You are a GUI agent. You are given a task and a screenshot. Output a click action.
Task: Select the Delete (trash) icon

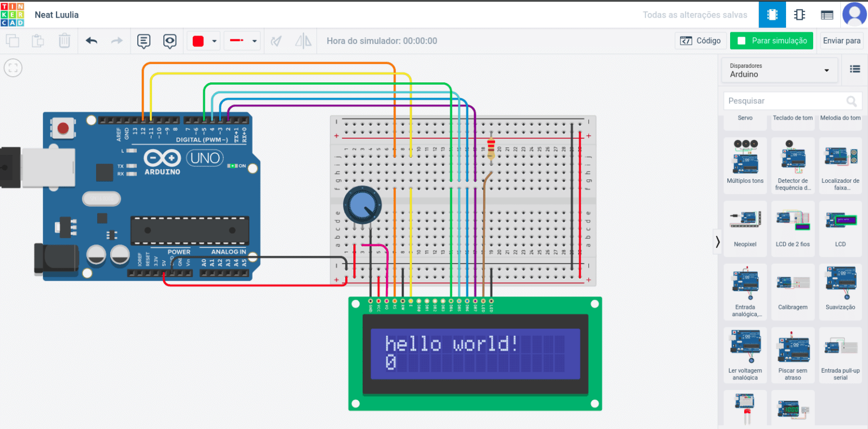pyautogui.click(x=64, y=41)
